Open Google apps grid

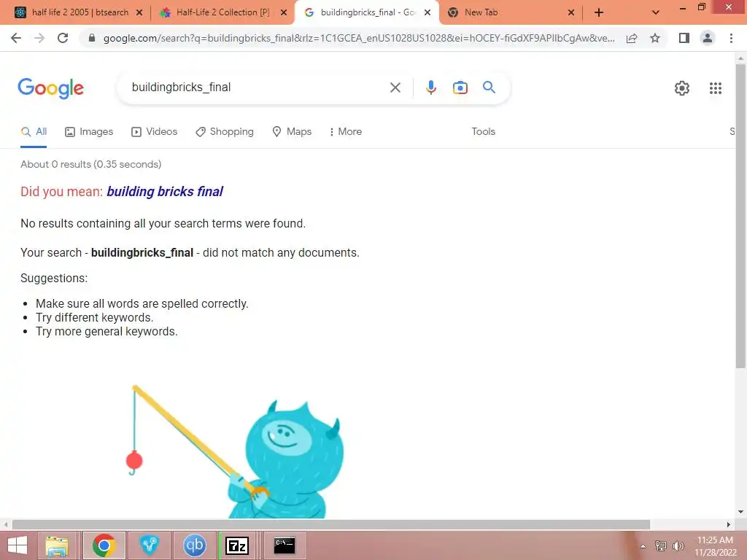click(715, 88)
